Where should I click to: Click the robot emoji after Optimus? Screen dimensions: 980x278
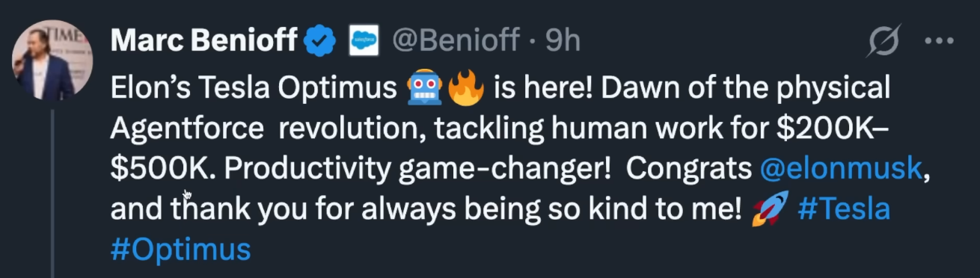point(425,90)
